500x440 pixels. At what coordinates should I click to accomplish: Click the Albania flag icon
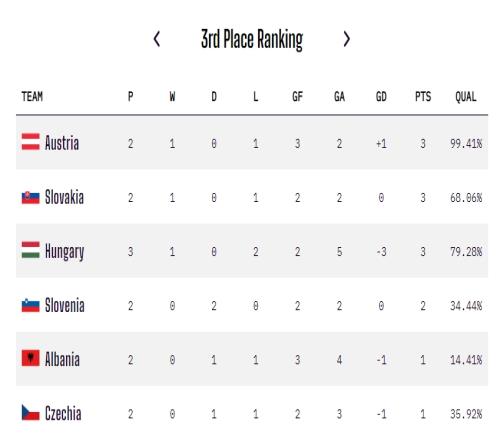click(x=31, y=358)
